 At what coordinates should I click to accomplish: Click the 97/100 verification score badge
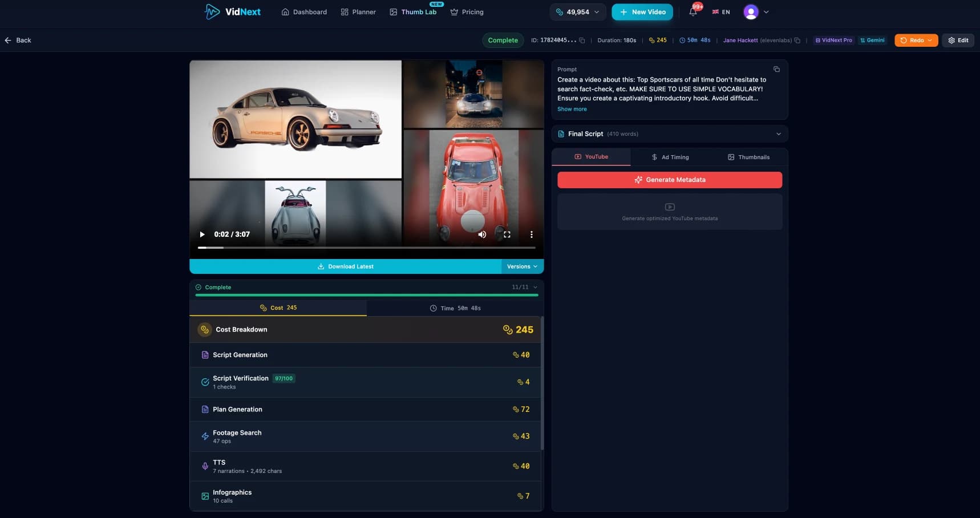[284, 378]
